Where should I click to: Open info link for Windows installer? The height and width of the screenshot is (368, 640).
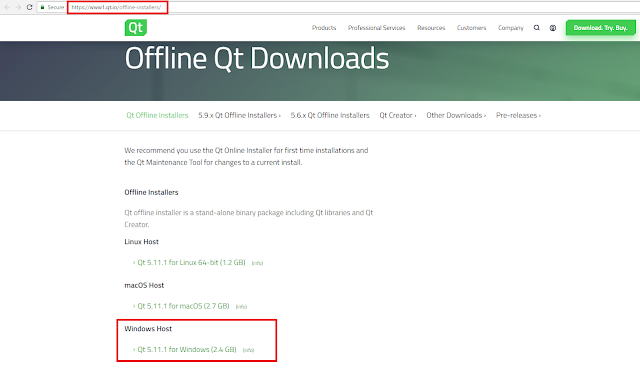[248, 350]
